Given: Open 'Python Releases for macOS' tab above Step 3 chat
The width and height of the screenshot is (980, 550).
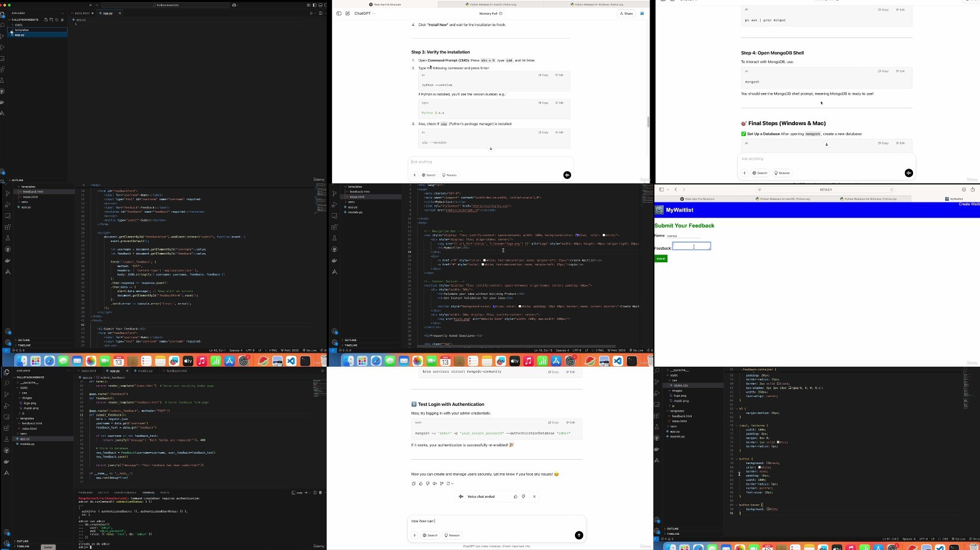Looking at the screenshot, I should 491,4.
